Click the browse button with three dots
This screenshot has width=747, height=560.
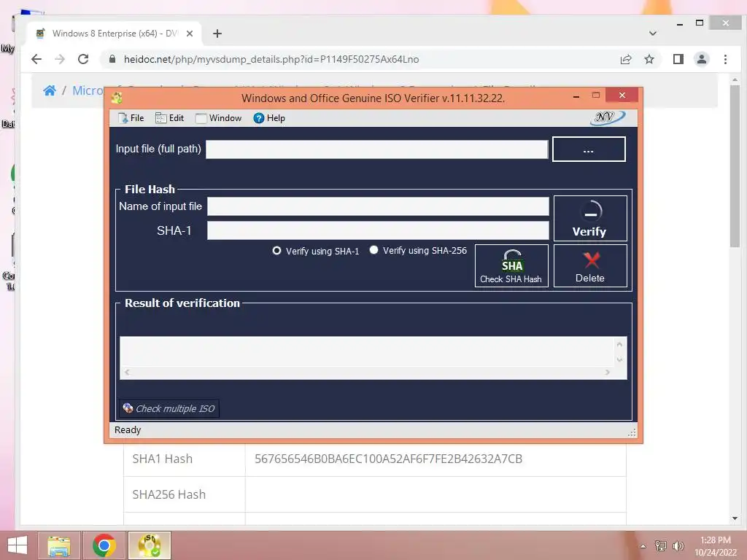pyautogui.click(x=589, y=149)
